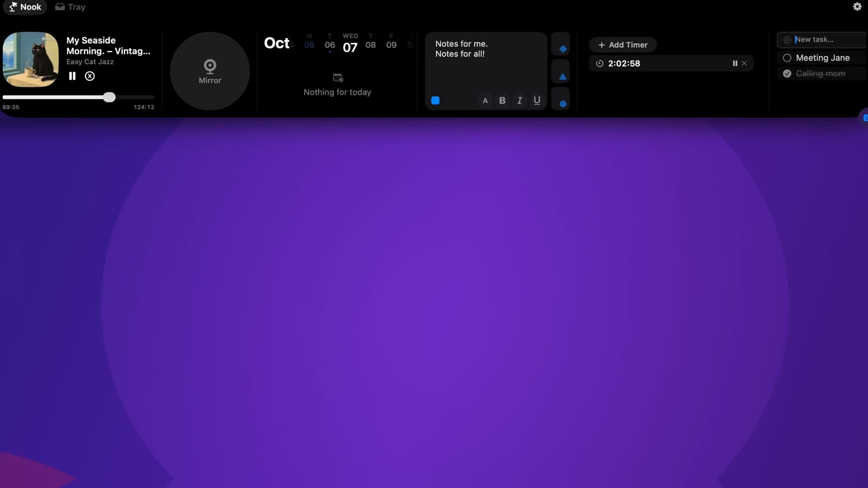Toggle bold formatting in notes
868x488 pixels.
502,100
